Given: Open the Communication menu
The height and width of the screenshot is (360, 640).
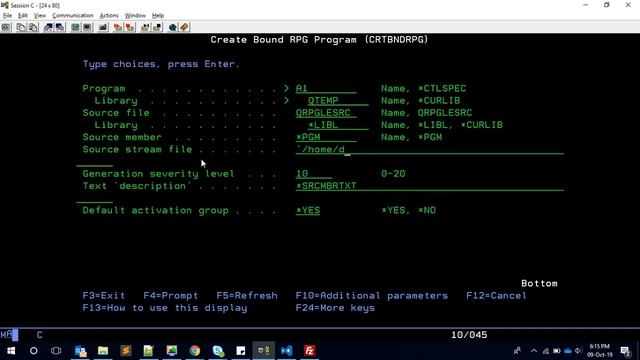Looking at the screenshot, I should pyautogui.click(x=73, y=16).
